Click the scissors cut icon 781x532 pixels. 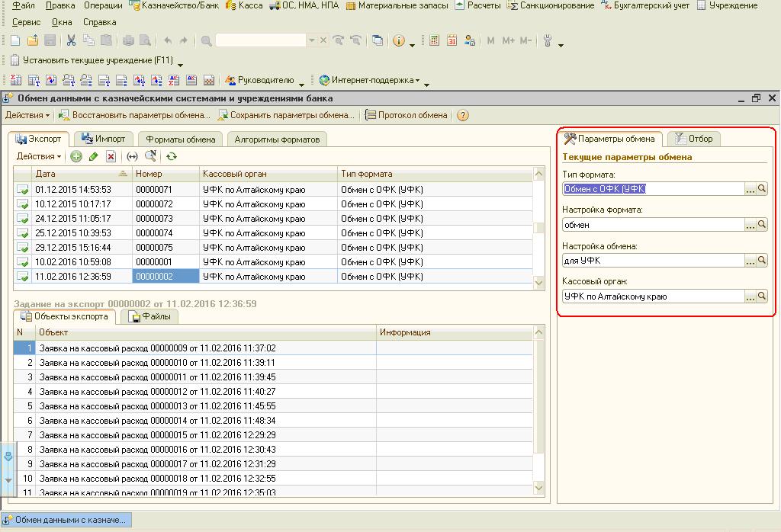pos(71,40)
